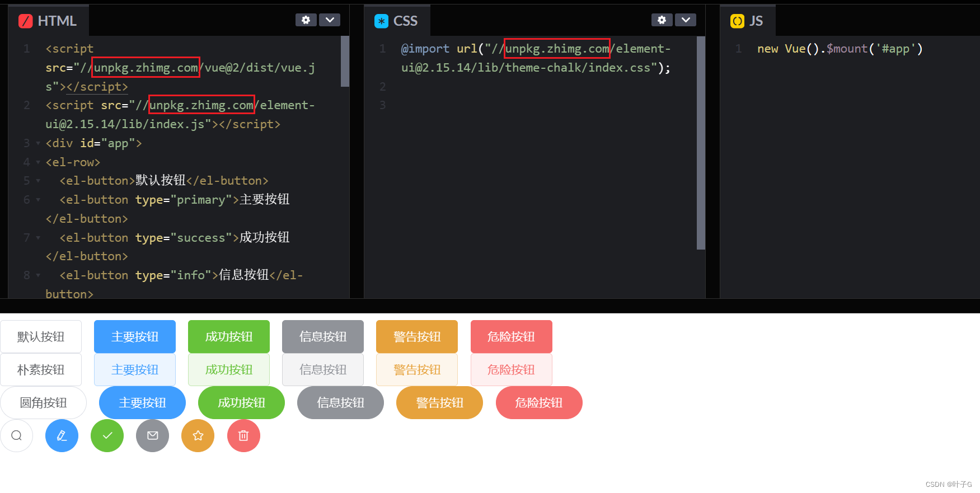Click the type="success" code on line 7

pos(184,237)
